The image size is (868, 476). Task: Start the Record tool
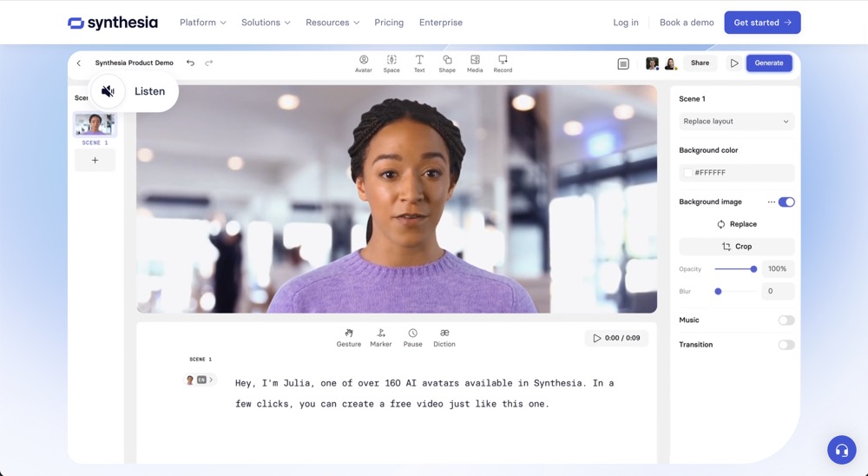coord(503,63)
